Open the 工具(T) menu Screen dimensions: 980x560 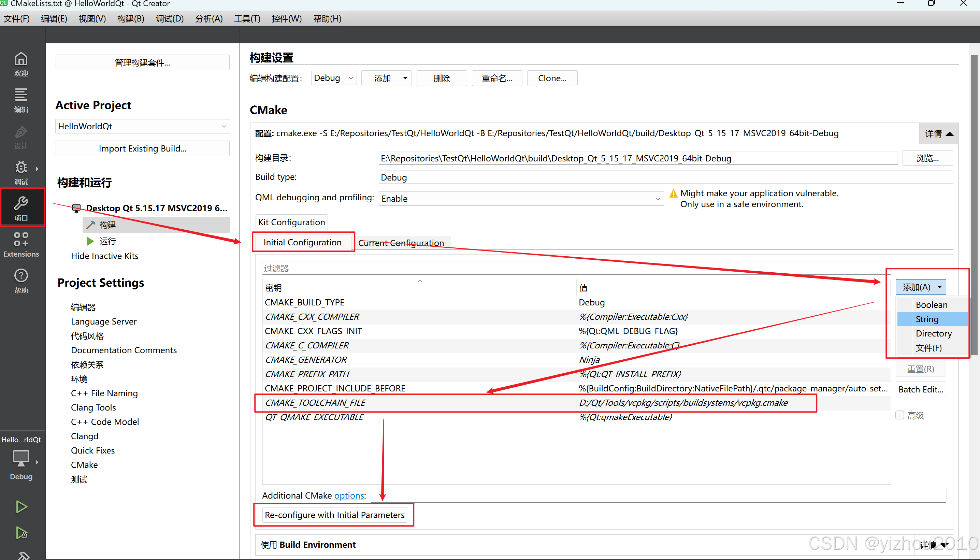247,19
